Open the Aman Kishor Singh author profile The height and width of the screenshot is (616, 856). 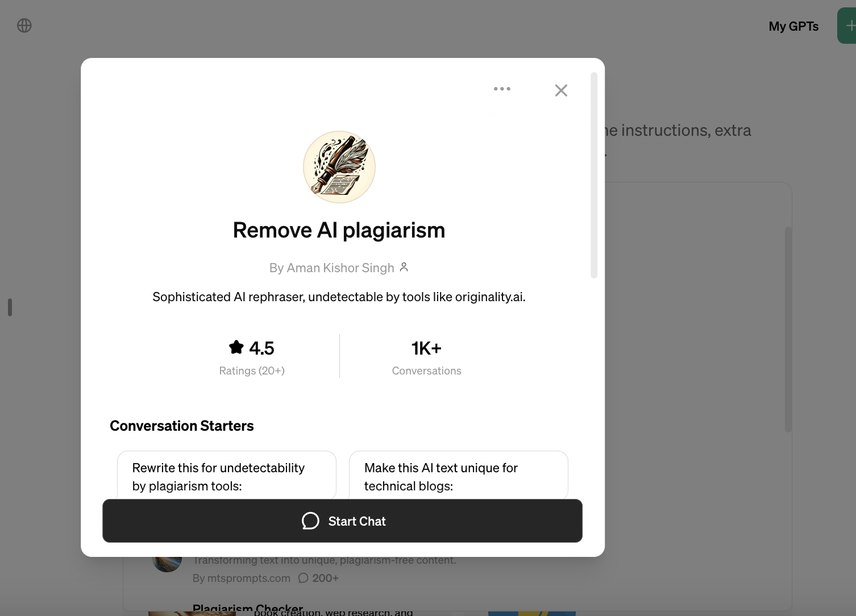(332, 268)
